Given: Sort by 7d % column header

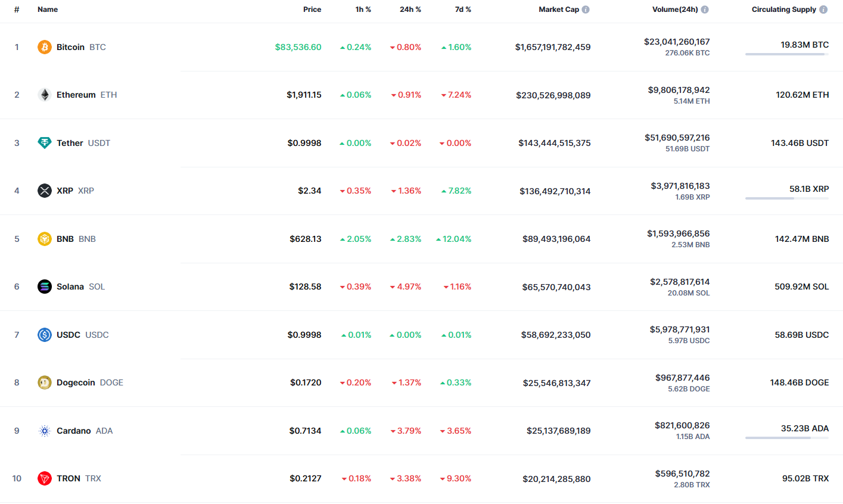Looking at the screenshot, I should 463,10.
